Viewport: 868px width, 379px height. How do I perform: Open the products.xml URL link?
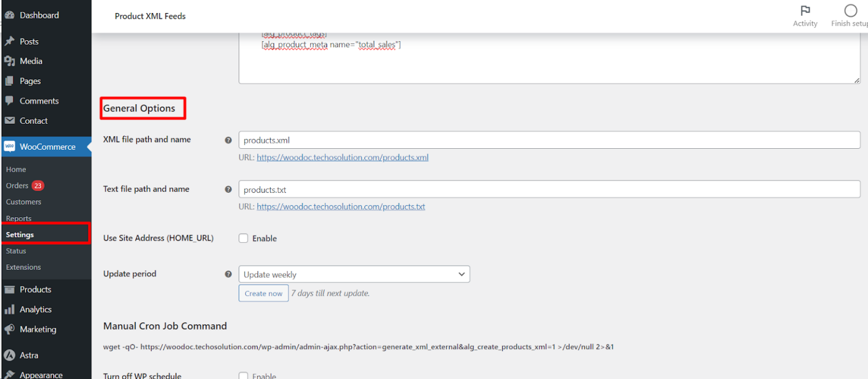point(342,157)
